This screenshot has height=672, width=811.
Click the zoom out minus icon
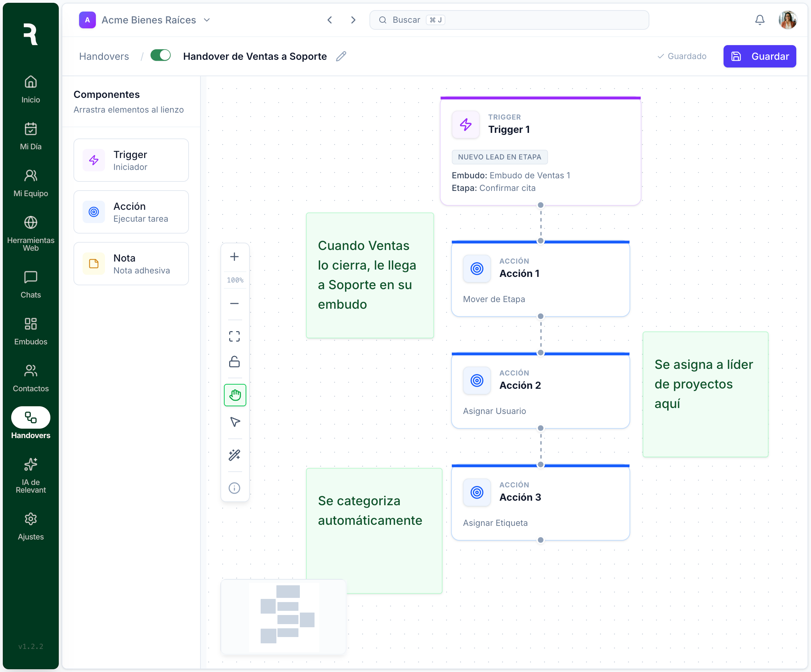pos(234,304)
